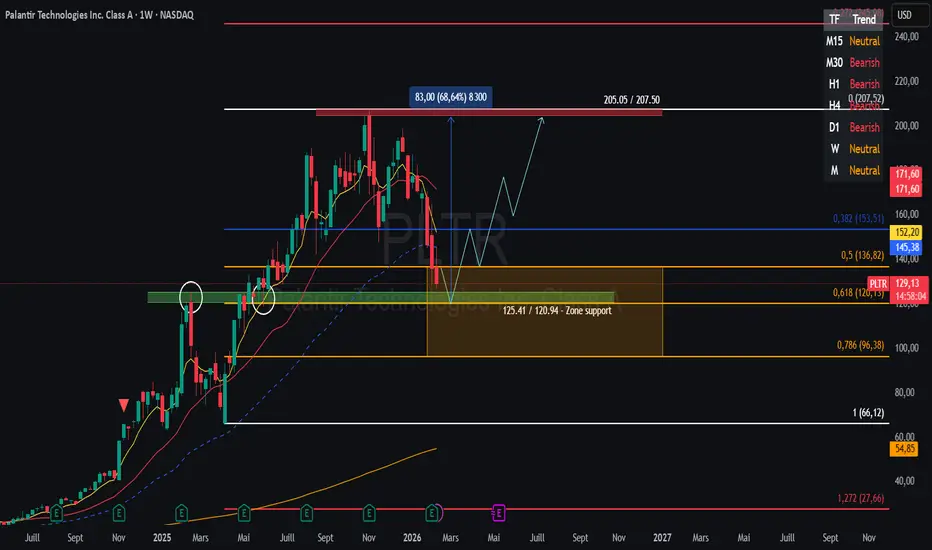Screen dimensions: 932x550
Task: Click the orange 54,85 price label
Action: point(904,449)
